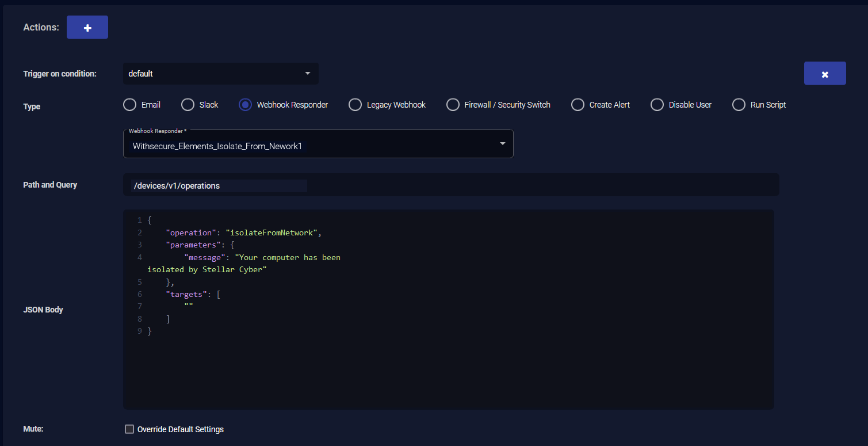The height and width of the screenshot is (446, 868).
Task: Click the empty string on line 7
Action: click(x=189, y=306)
